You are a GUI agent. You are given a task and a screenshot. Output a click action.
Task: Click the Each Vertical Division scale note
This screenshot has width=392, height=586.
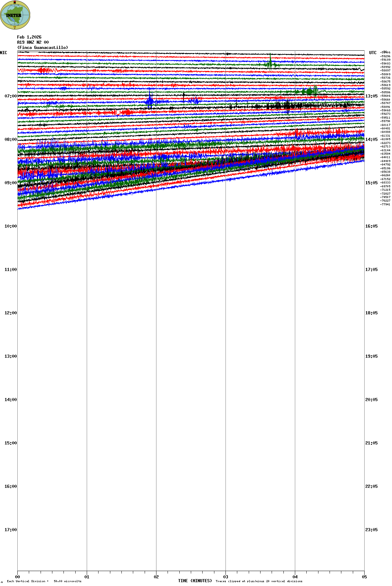(x=44, y=581)
